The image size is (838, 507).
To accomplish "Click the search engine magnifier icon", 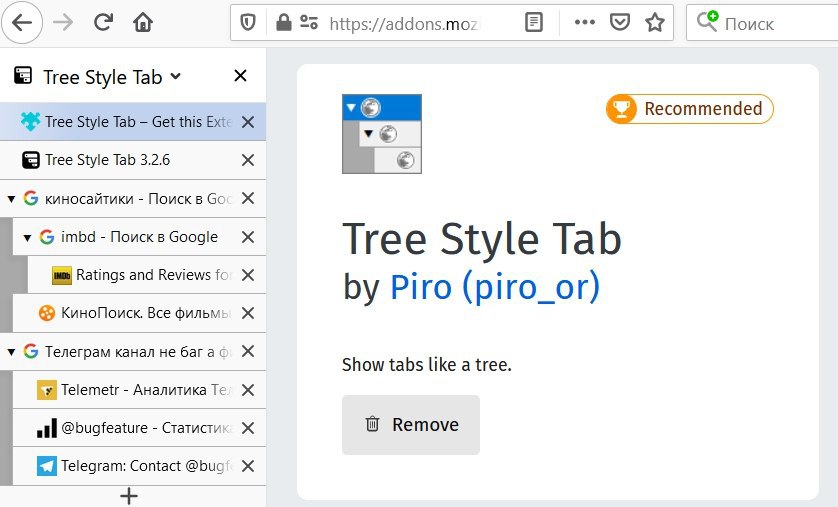I will coord(707,22).
